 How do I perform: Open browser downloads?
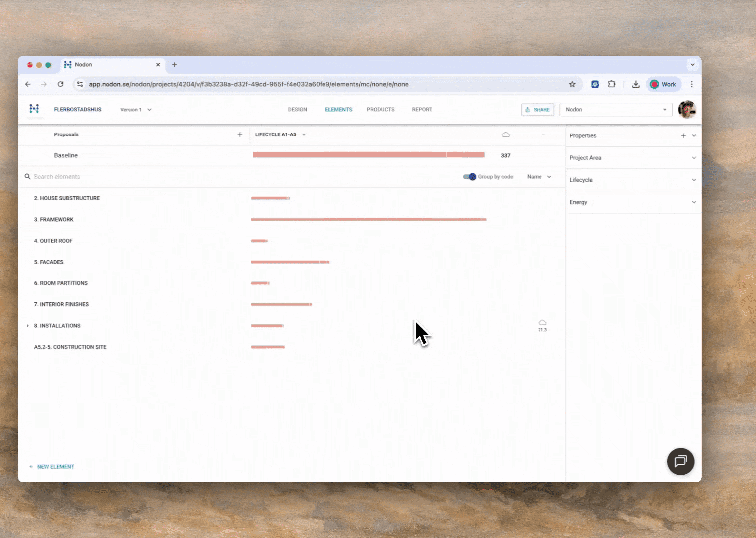point(636,84)
